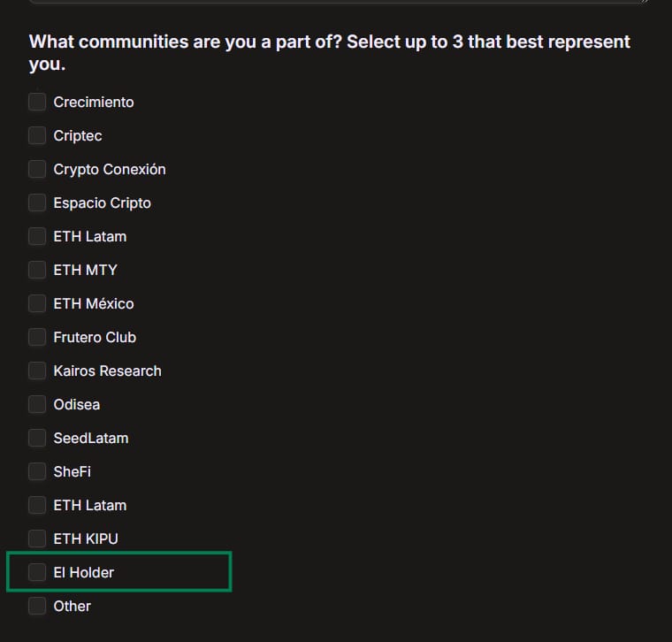Check the highlighted El Holder checkbox

click(x=37, y=572)
